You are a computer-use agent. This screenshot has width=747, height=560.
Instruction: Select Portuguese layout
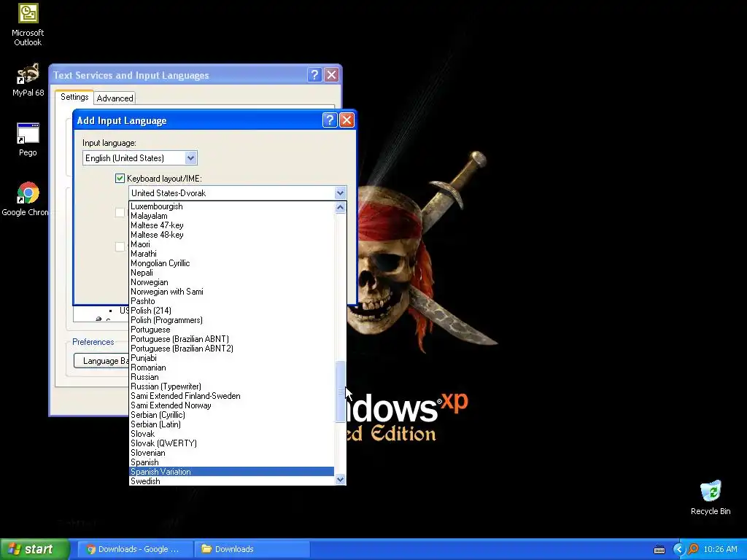[x=231, y=330]
